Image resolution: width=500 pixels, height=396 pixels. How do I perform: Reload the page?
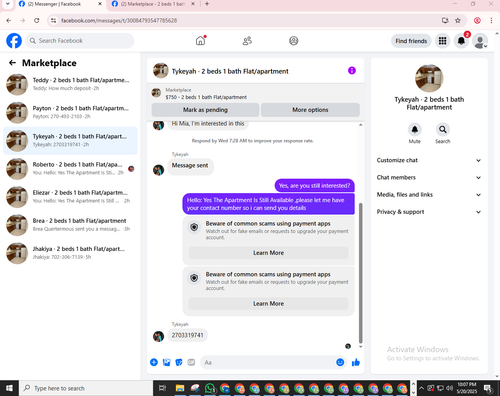[x=37, y=21]
